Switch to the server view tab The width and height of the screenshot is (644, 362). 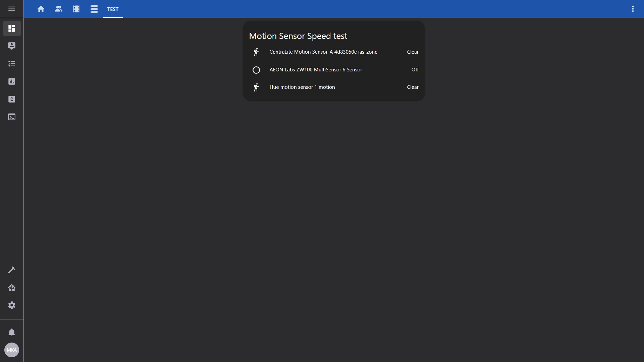[94, 9]
